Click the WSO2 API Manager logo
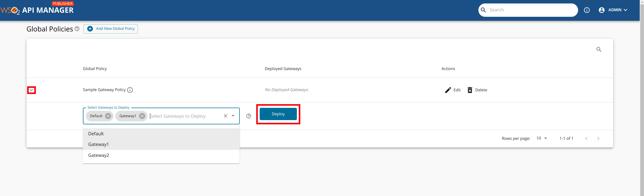Viewport: 644px width, 196px height. 37,10
